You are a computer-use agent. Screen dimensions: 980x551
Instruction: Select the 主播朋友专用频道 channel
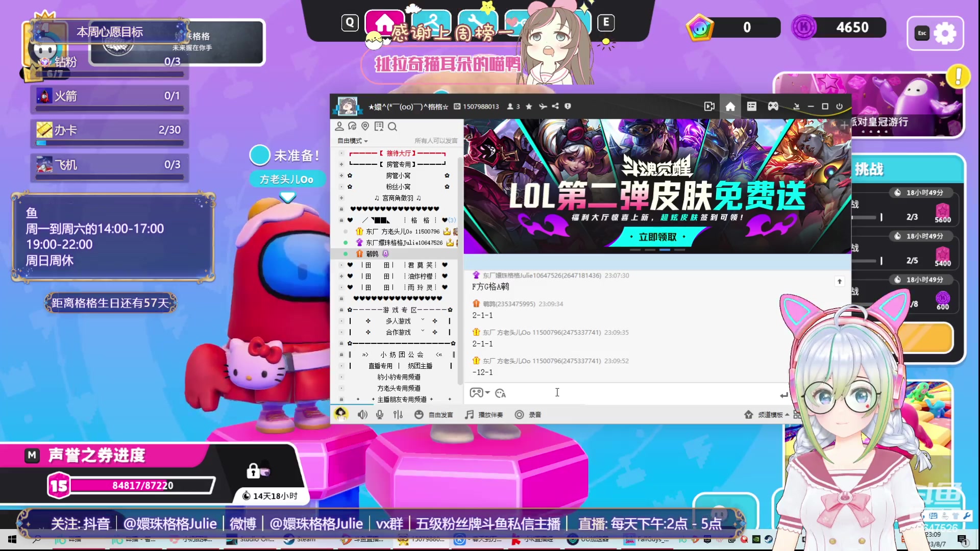coord(402,399)
